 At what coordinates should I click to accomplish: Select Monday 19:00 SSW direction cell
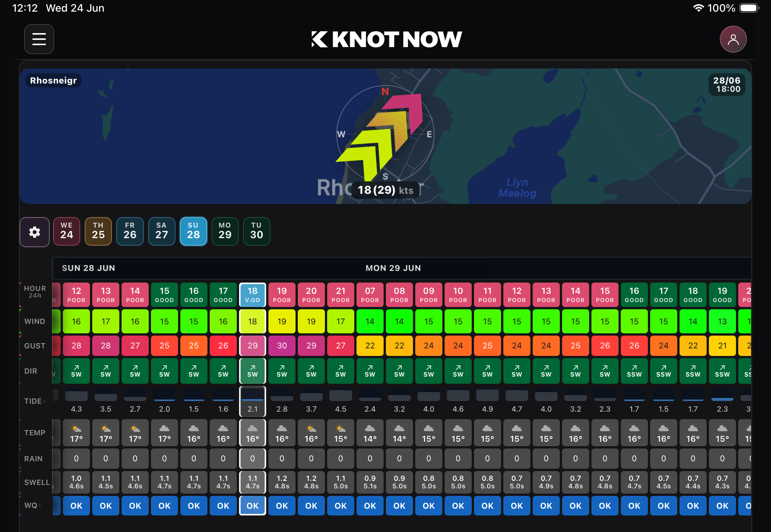tap(722, 371)
